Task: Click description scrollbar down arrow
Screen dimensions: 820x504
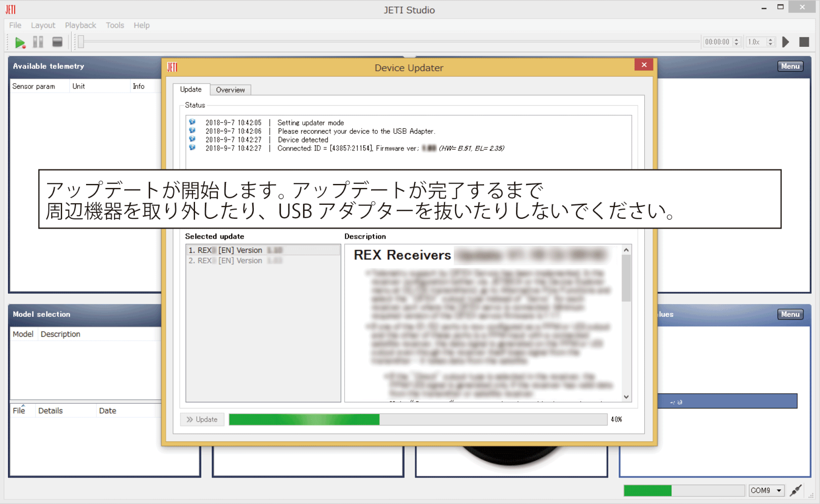Action: (626, 397)
